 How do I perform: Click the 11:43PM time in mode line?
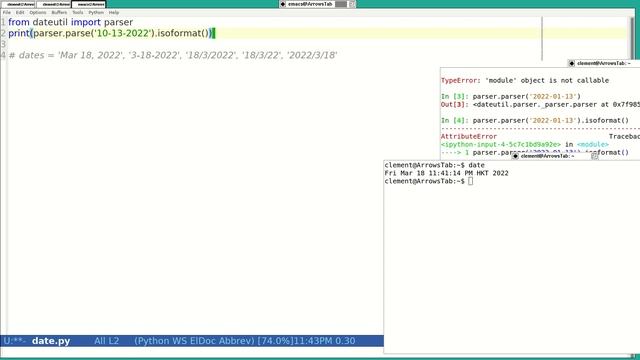[313, 341]
